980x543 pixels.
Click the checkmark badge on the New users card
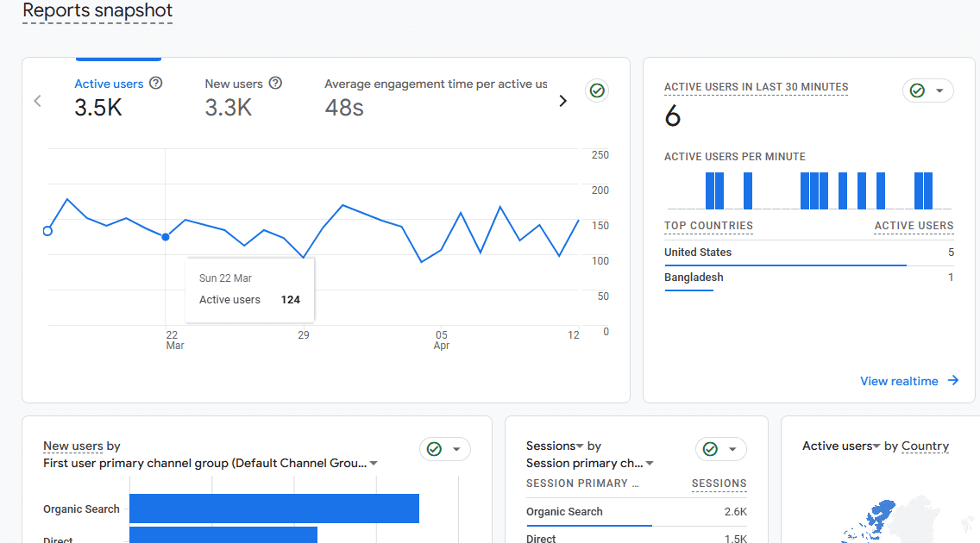434,449
